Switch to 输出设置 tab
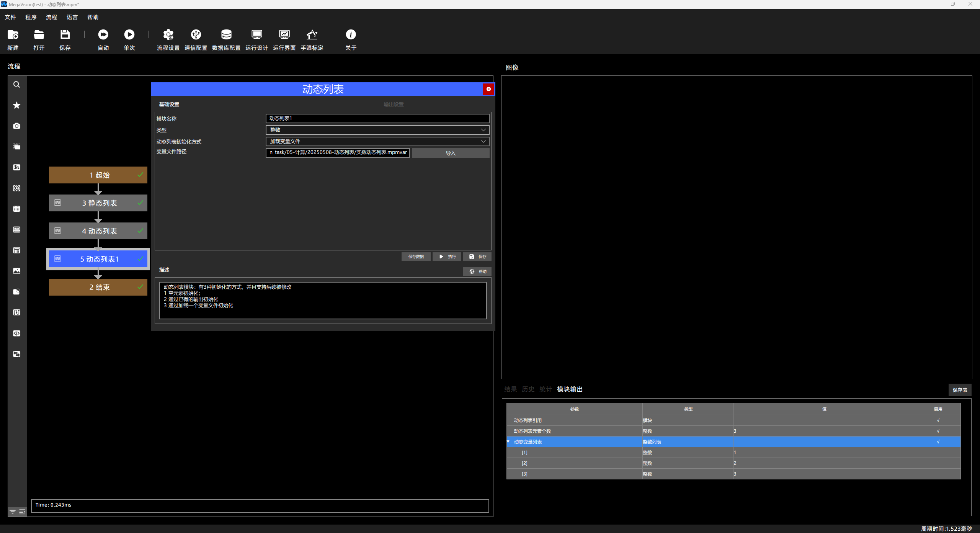980x533 pixels. (394, 105)
